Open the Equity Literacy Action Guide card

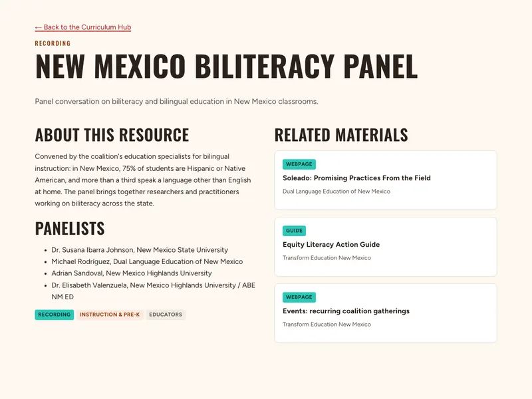point(386,247)
